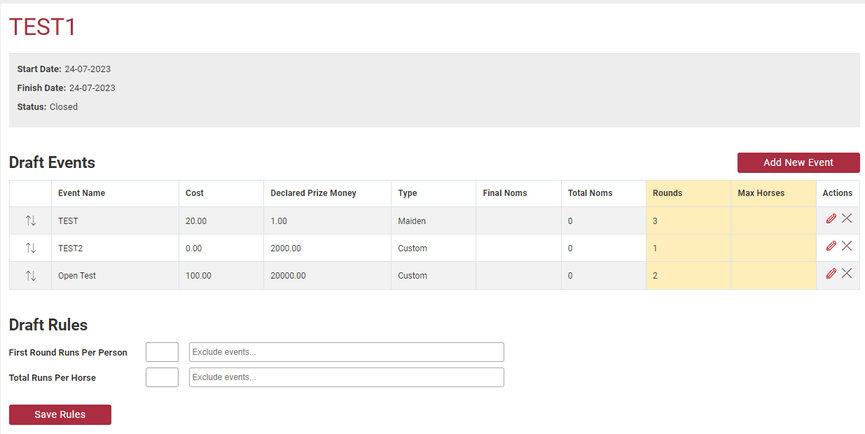Screen dimensions: 865x434
Task: Click the Rounds column header
Action: point(667,193)
